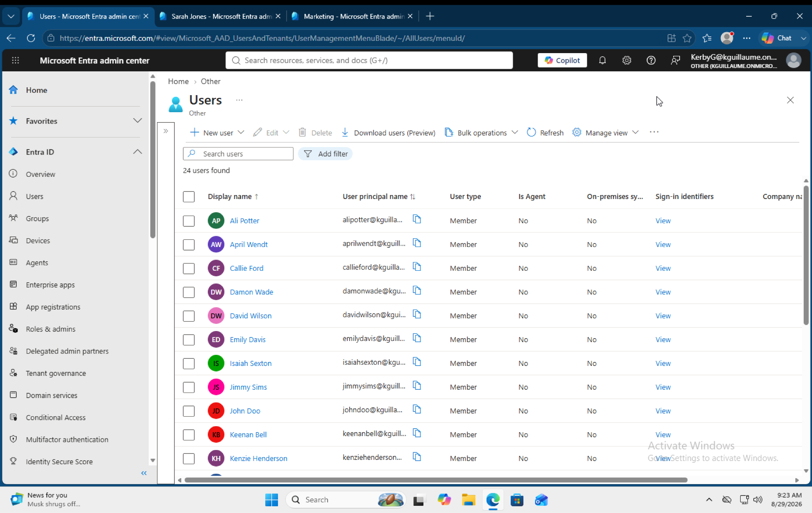The image size is (812, 513).
Task: Copy Damon Wade's user principal name
Action: (x=417, y=291)
